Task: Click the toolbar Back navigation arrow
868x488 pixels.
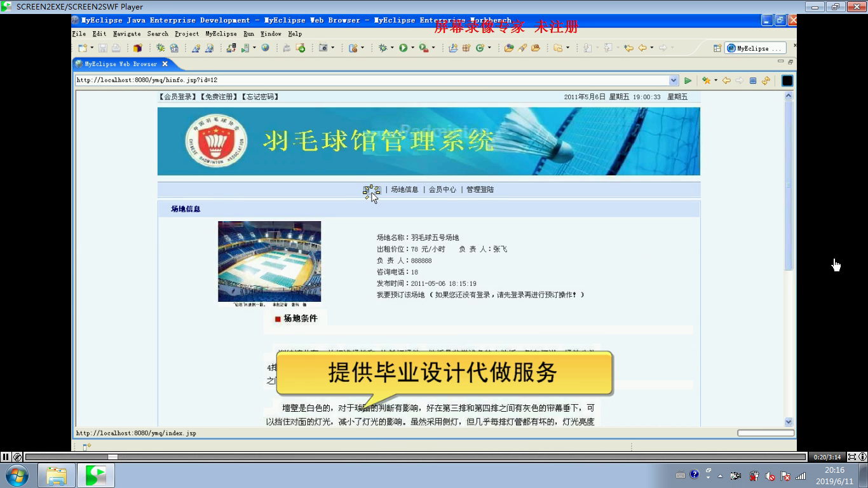Action: [x=642, y=48]
